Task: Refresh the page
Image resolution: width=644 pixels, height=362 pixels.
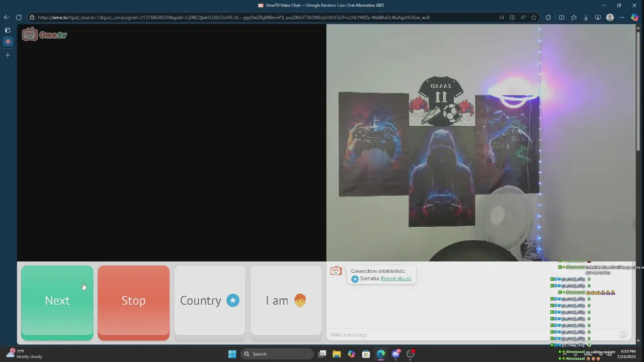Action: (19, 17)
